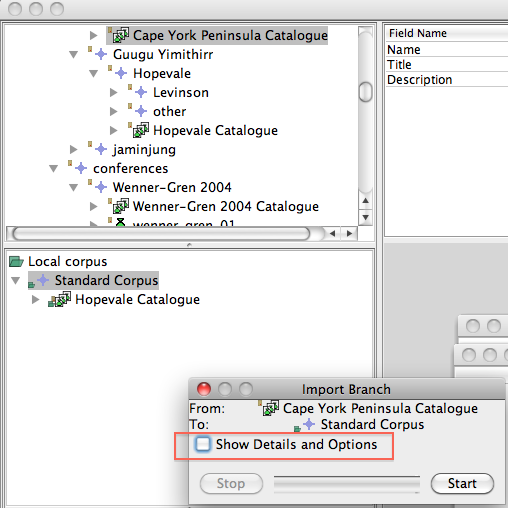Click the Hopevale Catalogue icon in remote tree
508x508 pixels.
tap(140, 130)
